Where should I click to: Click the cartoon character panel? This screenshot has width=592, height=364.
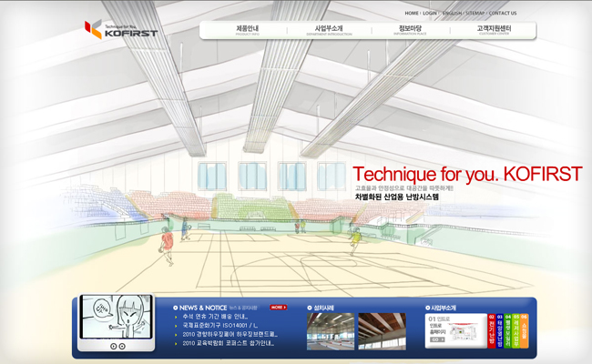click(x=117, y=317)
